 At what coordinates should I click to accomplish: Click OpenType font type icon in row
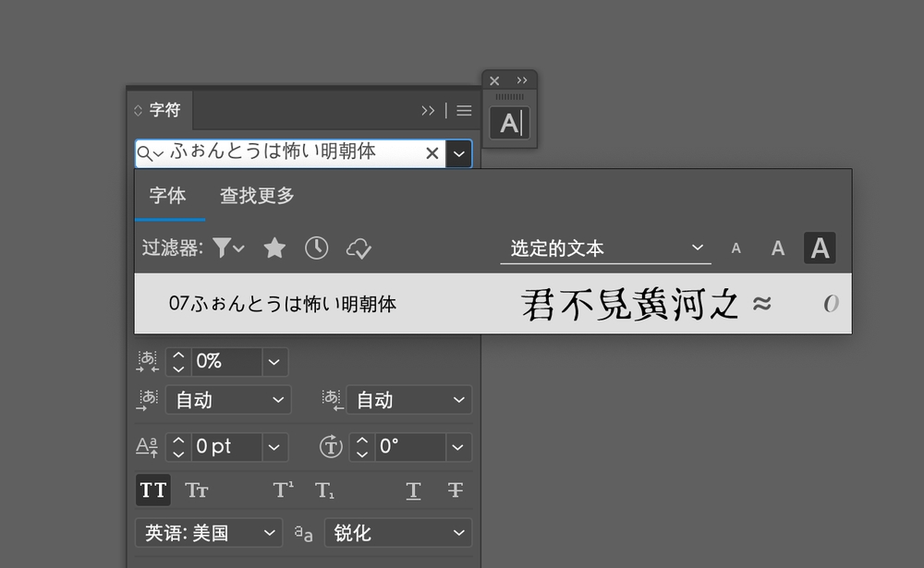tap(831, 304)
